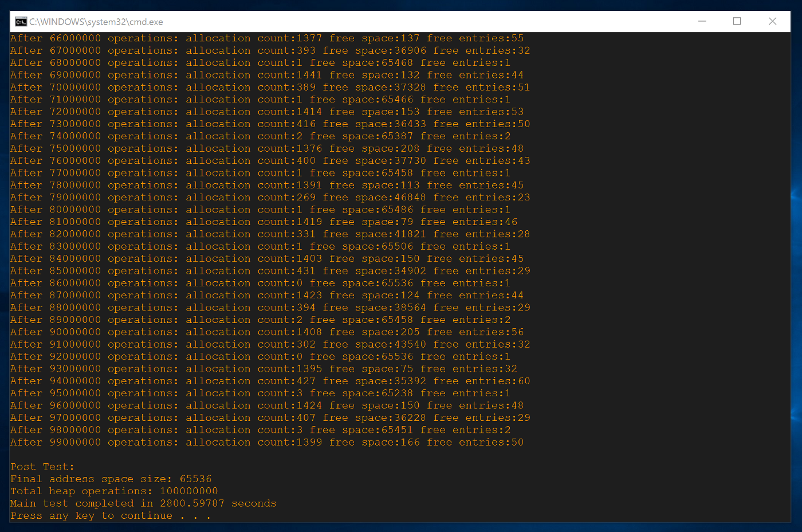
Task: Click the 'Post Test:' heading line
Action: coord(42,467)
